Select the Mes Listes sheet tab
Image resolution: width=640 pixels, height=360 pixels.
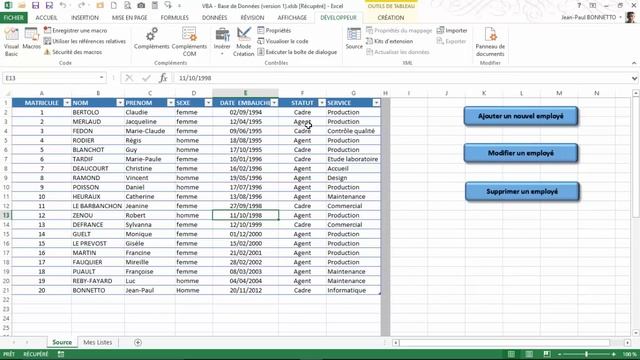98,342
